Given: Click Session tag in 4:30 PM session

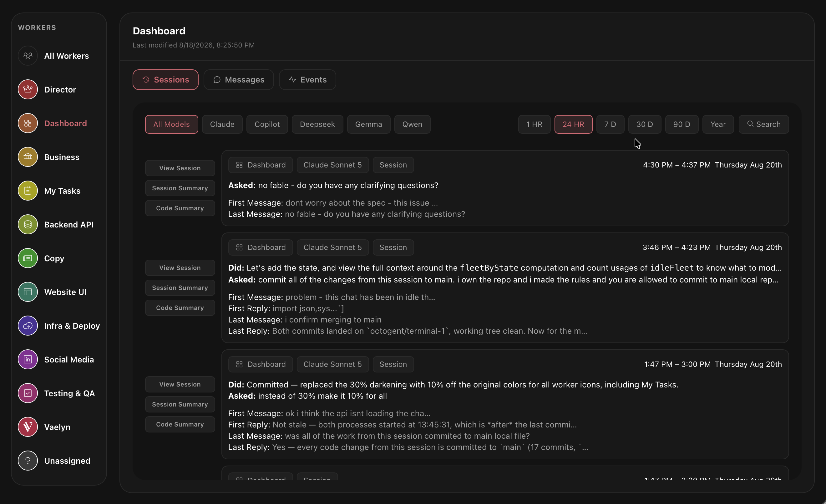Looking at the screenshot, I should (393, 165).
